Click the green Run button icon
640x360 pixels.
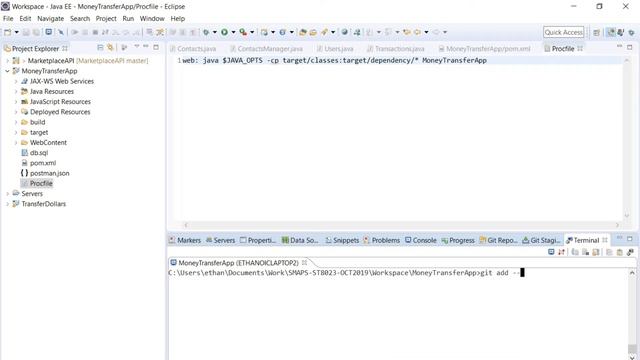click(x=224, y=32)
